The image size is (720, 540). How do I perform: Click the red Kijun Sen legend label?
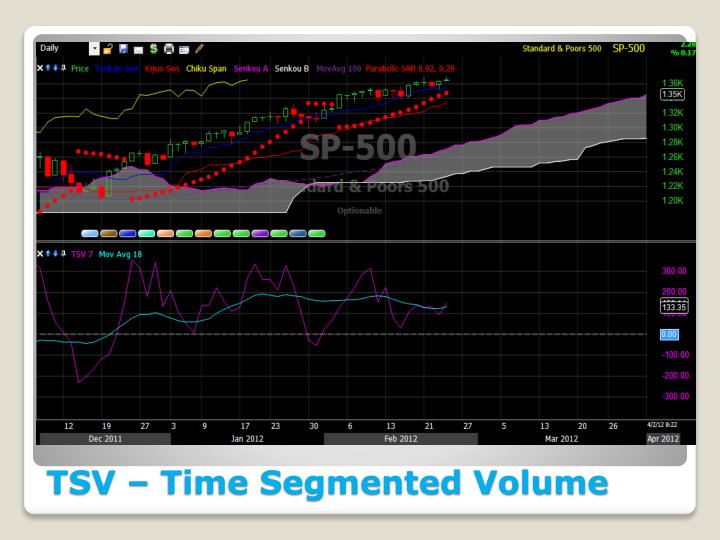coord(162,68)
